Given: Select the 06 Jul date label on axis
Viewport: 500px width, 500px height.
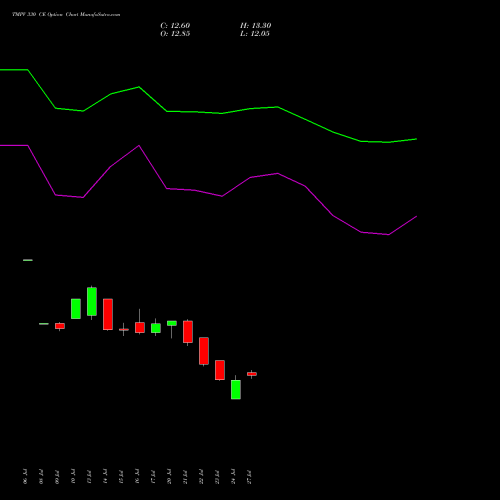Looking at the screenshot, I should click(25, 477).
